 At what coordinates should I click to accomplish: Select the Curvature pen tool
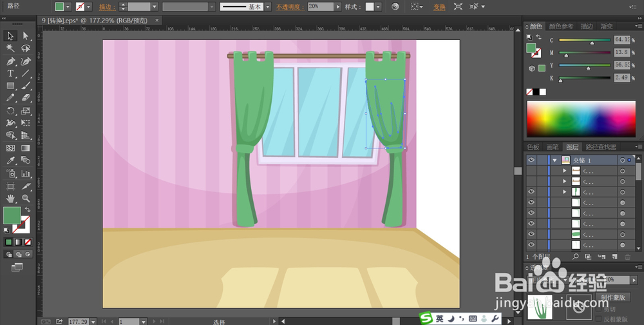[x=26, y=61]
